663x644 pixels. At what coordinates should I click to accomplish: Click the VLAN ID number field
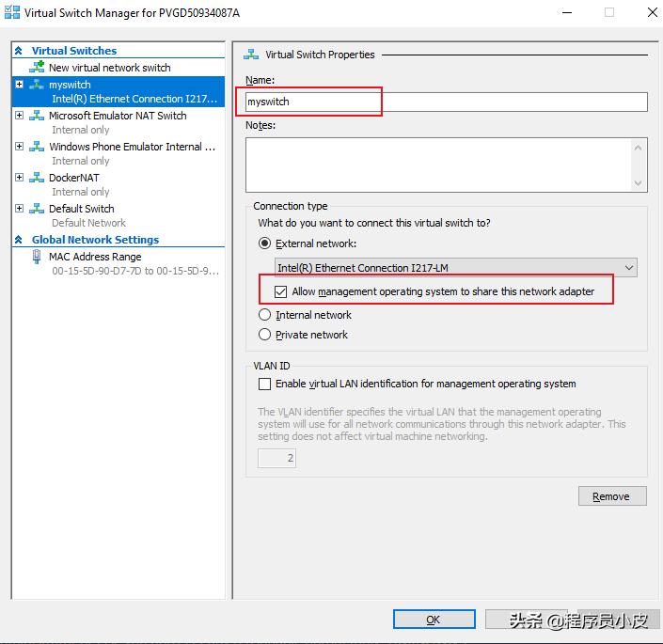click(276, 458)
